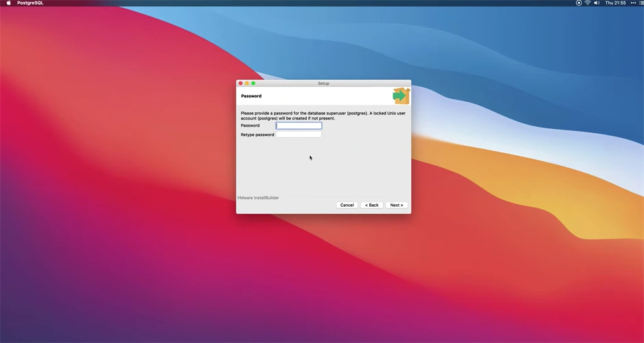
Task: Focus the Password input field
Action: [x=299, y=126]
